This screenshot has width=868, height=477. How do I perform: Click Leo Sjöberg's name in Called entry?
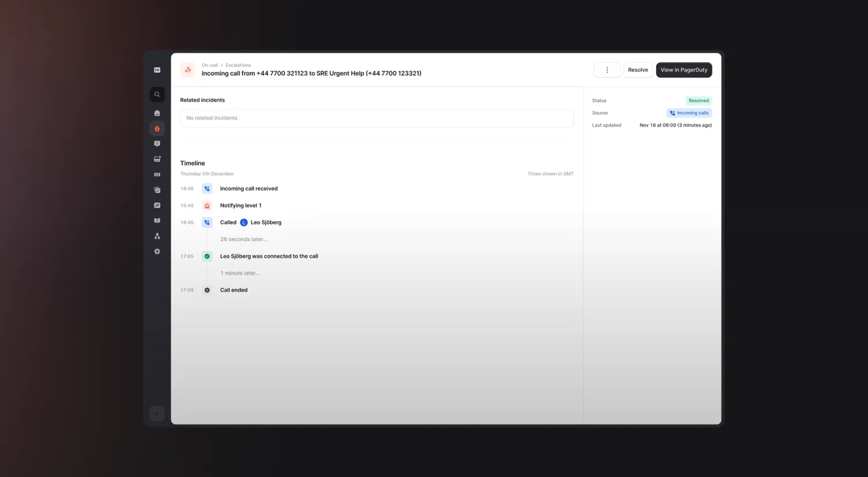[266, 222]
